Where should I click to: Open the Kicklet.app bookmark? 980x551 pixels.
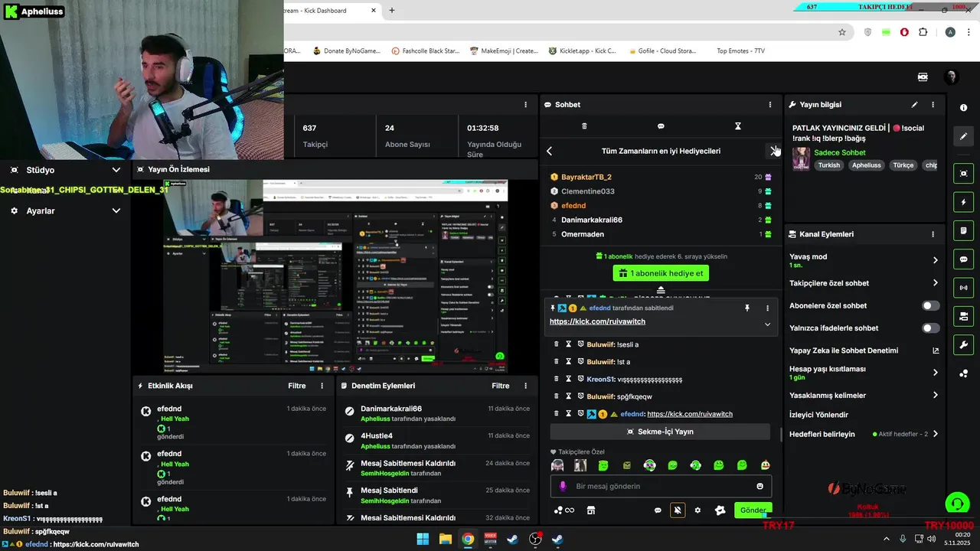[583, 51]
